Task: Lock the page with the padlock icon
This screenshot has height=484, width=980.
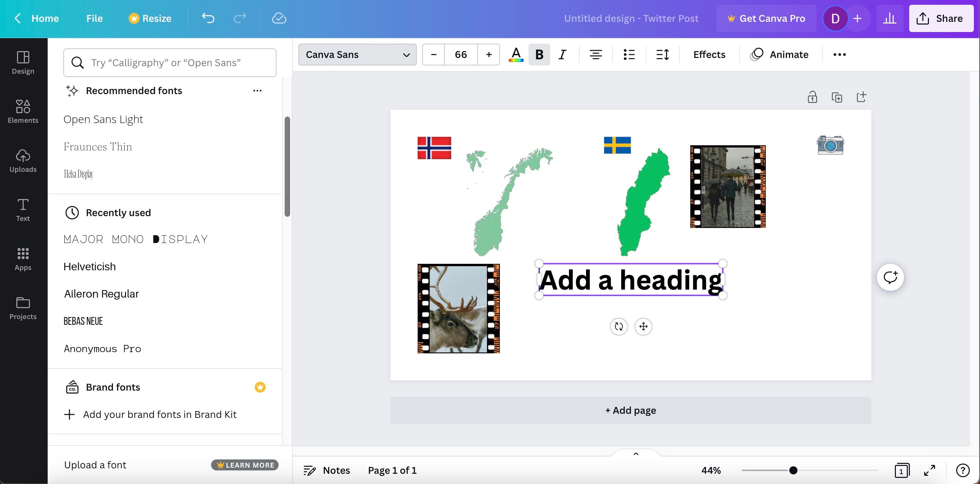Action: point(812,97)
